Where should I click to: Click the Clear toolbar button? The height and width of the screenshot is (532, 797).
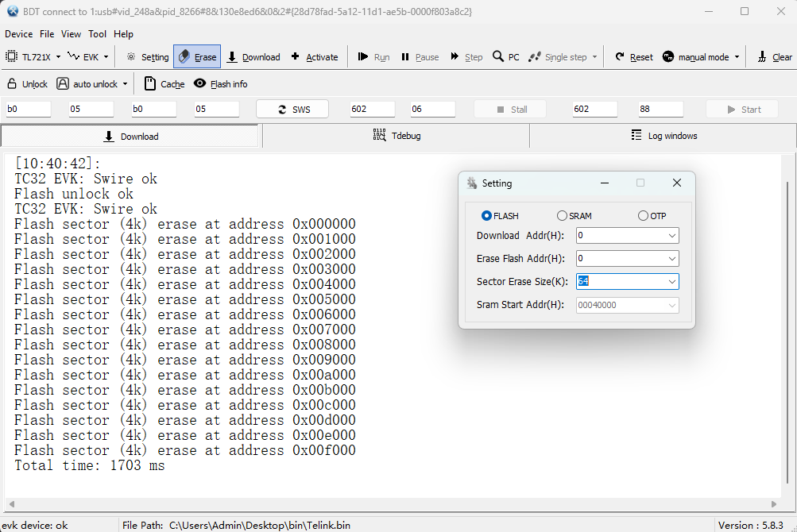(775, 57)
